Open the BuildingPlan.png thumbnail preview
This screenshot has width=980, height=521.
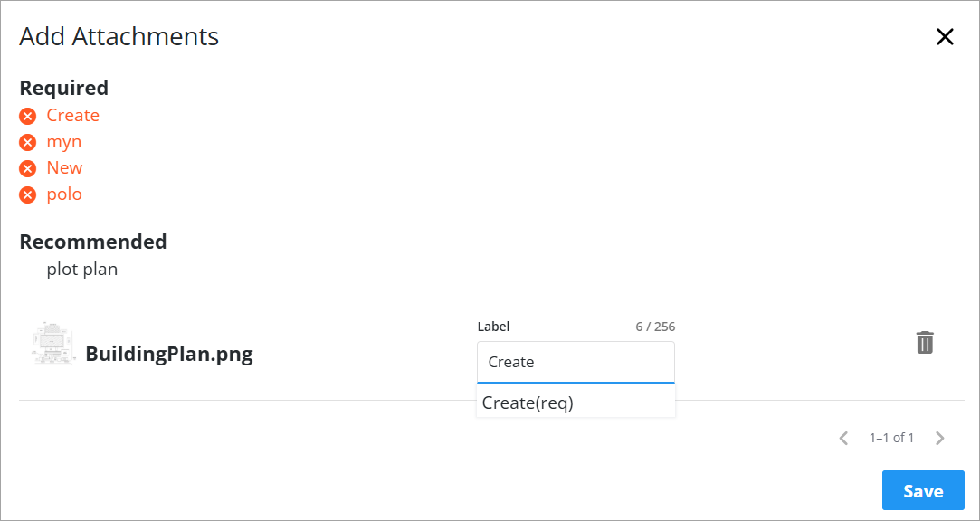pyautogui.click(x=52, y=344)
